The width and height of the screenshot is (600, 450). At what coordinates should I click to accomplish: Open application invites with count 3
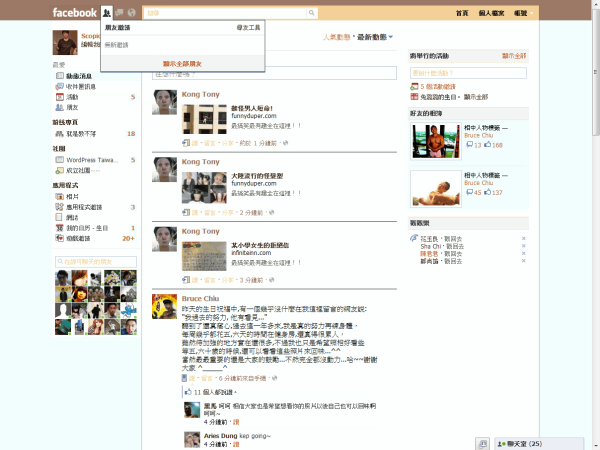(84, 207)
